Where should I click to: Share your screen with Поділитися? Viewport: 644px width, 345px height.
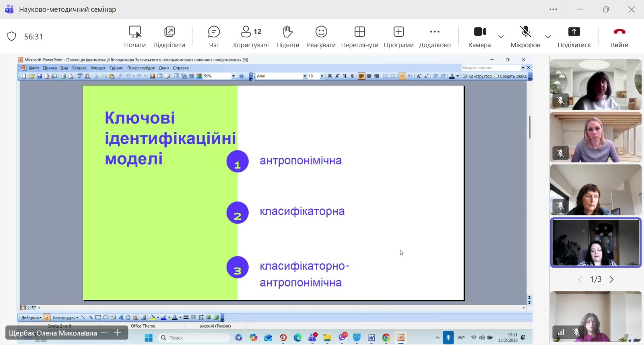(x=574, y=37)
